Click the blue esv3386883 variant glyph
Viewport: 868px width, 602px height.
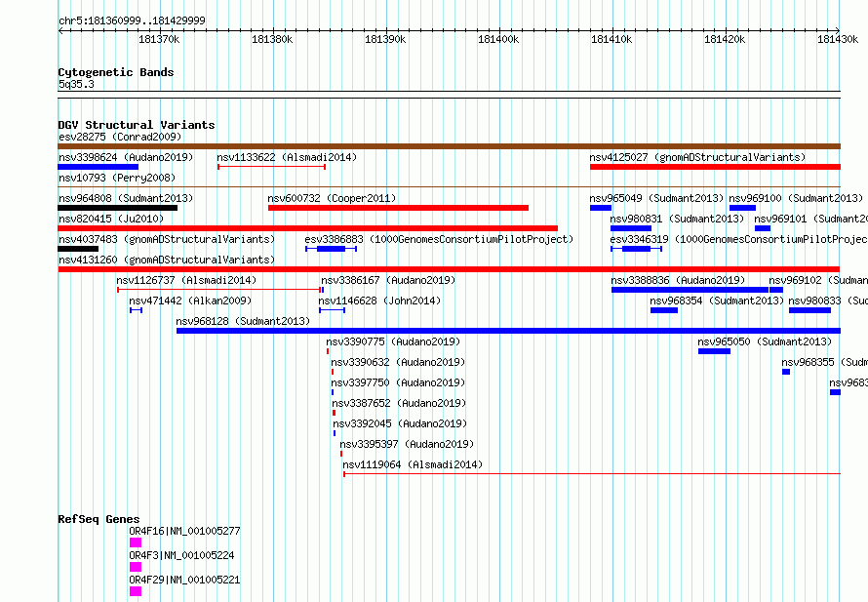[x=331, y=249]
